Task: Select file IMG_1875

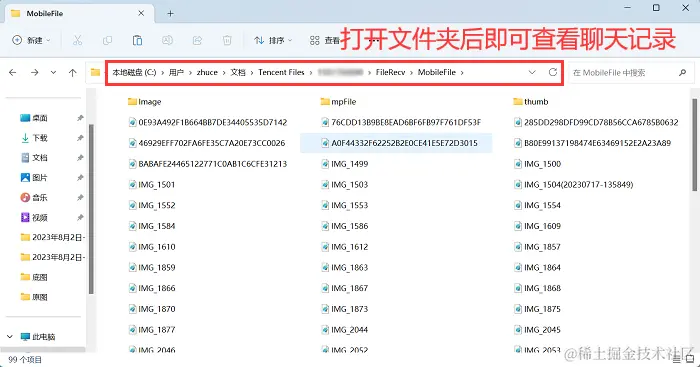Action: [x=538, y=309]
